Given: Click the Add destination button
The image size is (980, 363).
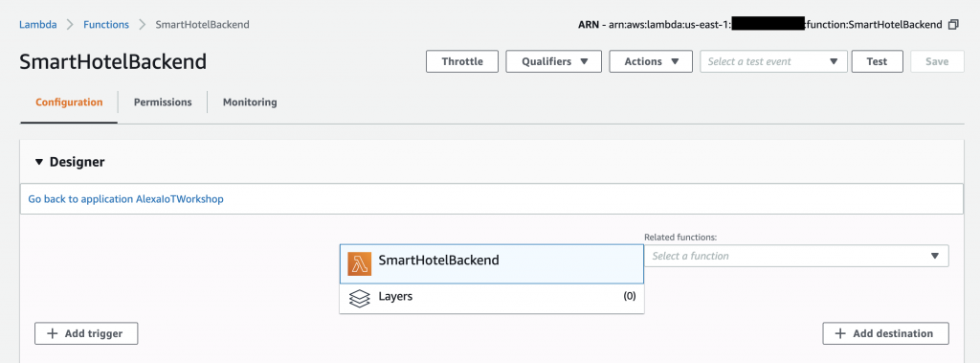Looking at the screenshot, I should (885, 333).
